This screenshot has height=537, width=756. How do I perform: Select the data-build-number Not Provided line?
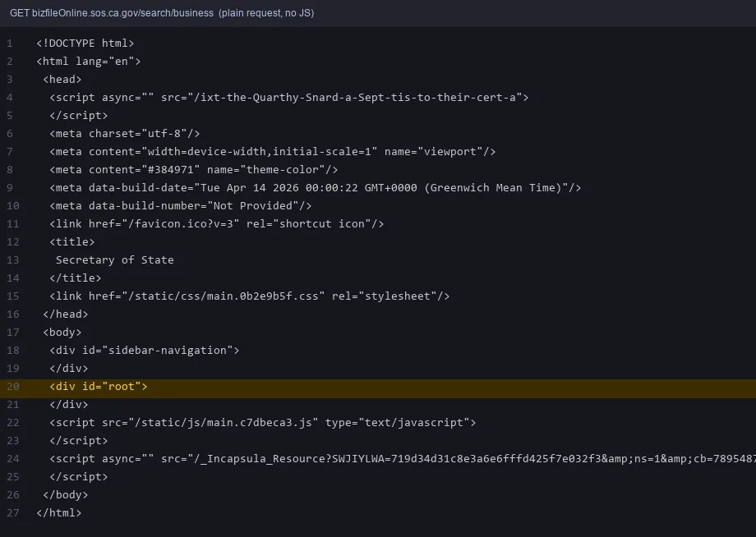click(x=180, y=205)
